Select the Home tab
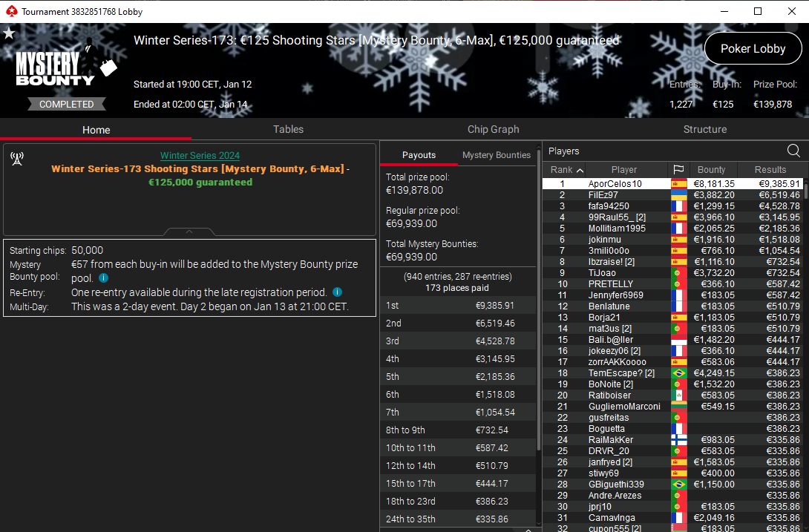 click(96, 130)
